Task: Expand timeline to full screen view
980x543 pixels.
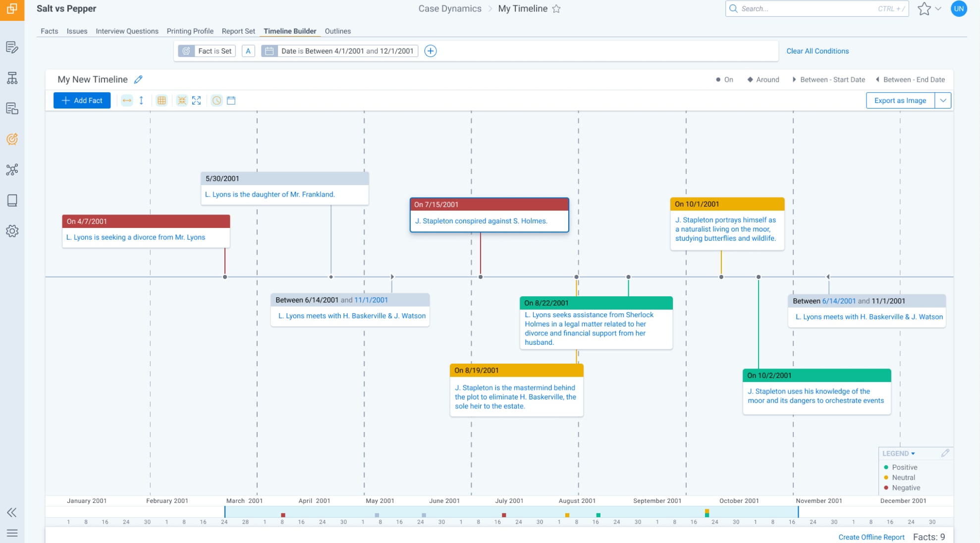Action: (197, 100)
